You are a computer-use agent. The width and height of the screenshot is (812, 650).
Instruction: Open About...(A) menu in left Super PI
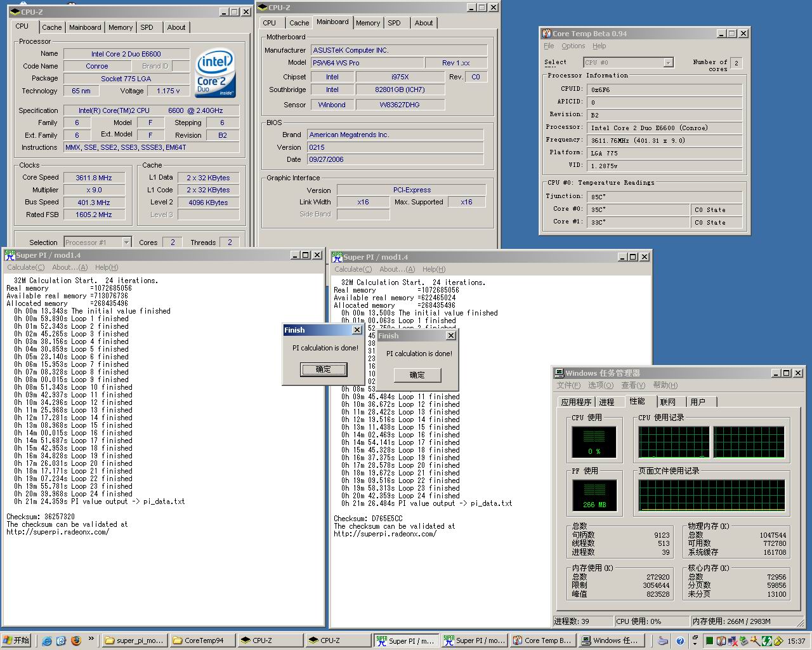(70, 267)
